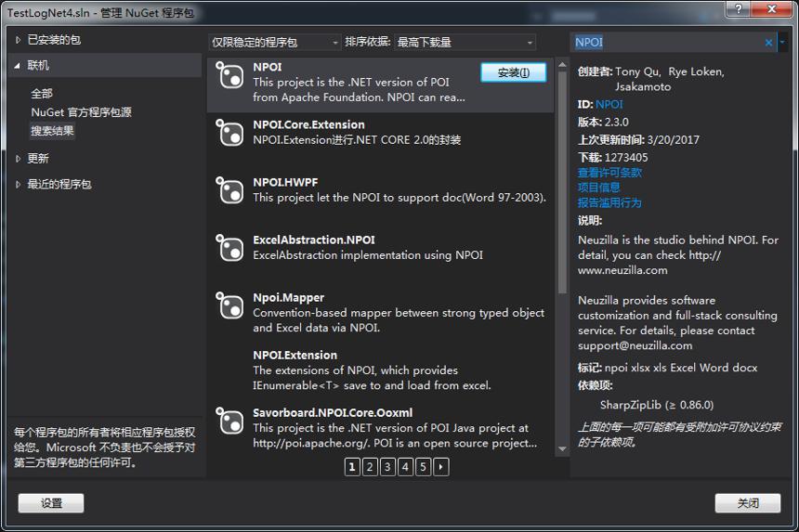Viewport: 799px width, 532px height.
Task: Select the Npoi.Mapper package row
Action: pyautogui.click(x=380, y=313)
